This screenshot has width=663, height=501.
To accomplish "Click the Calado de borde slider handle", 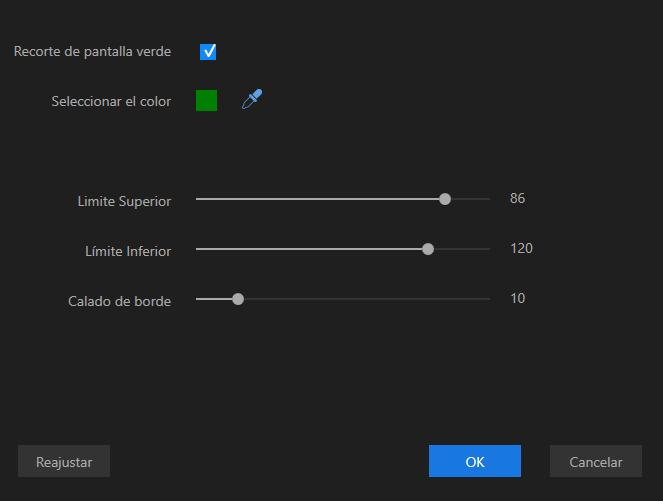I will coord(238,299).
